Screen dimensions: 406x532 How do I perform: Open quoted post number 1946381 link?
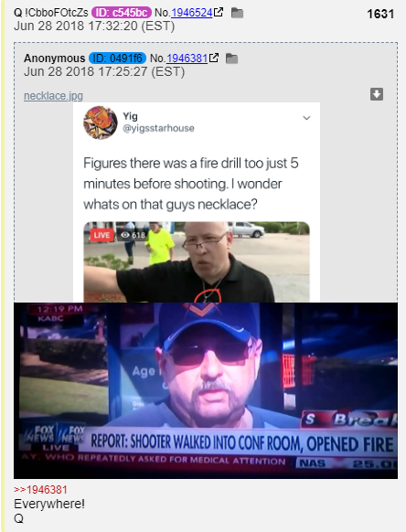[x=187, y=59]
